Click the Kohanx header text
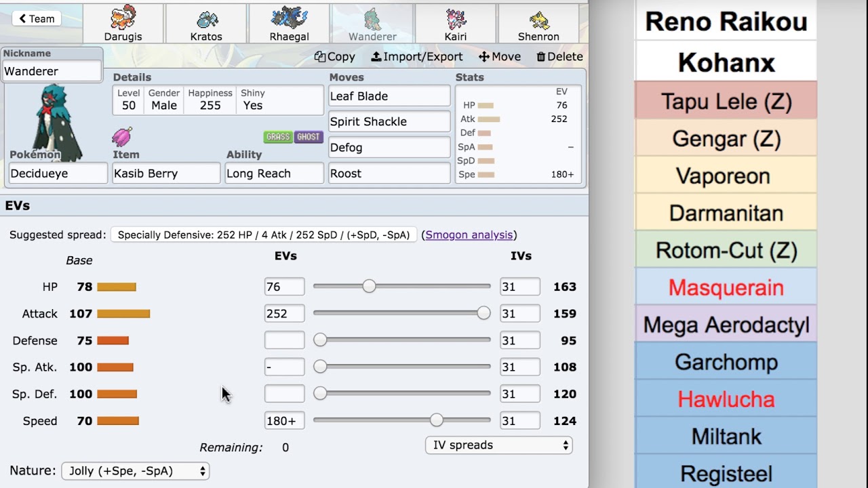The width and height of the screenshot is (868, 488). pyautogui.click(x=726, y=62)
